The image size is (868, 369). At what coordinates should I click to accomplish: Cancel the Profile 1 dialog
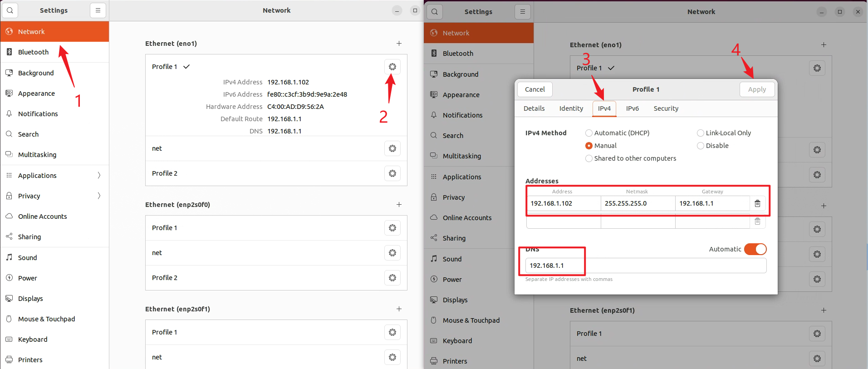(x=535, y=89)
